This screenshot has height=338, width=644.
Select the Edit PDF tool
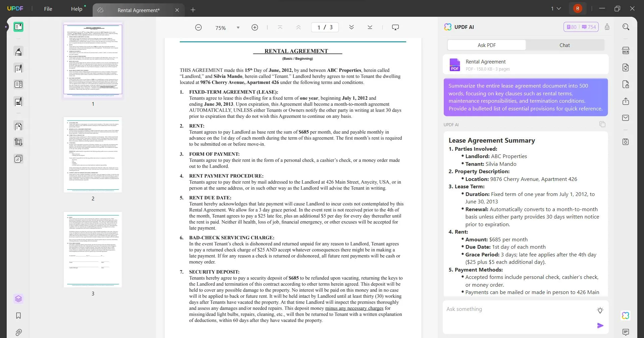(18, 68)
